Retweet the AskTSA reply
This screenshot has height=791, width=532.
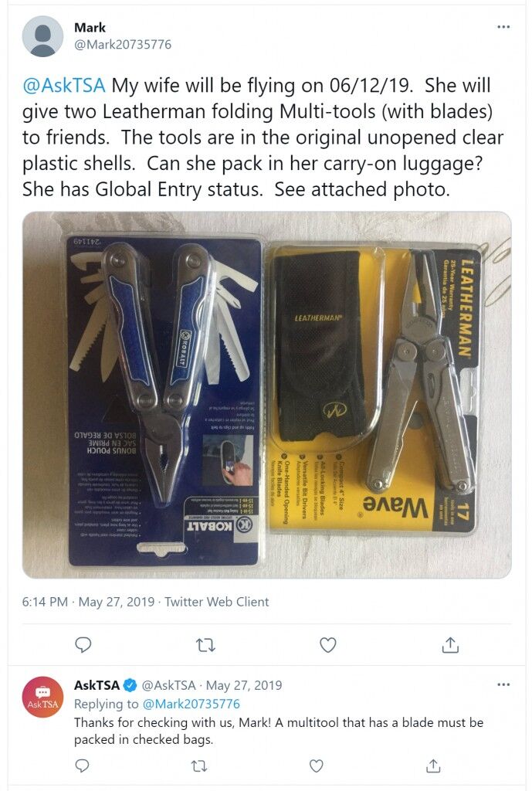click(x=200, y=766)
